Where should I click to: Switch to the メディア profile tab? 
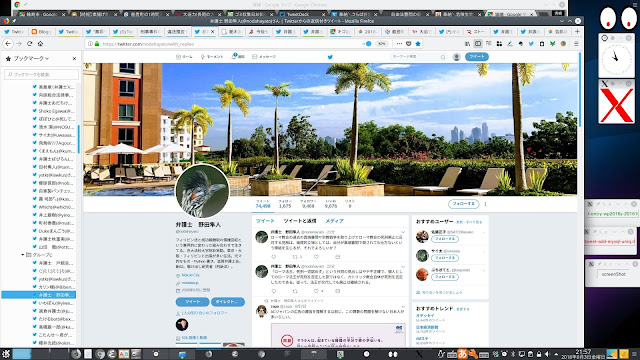click(334, 221)
